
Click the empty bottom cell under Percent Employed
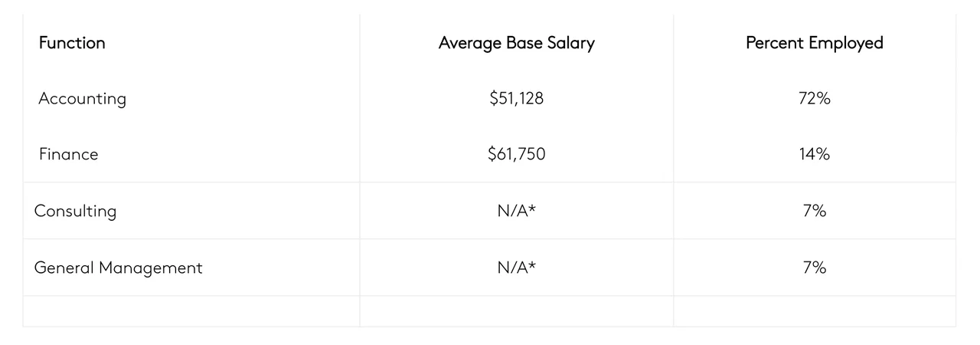[814, 311]
